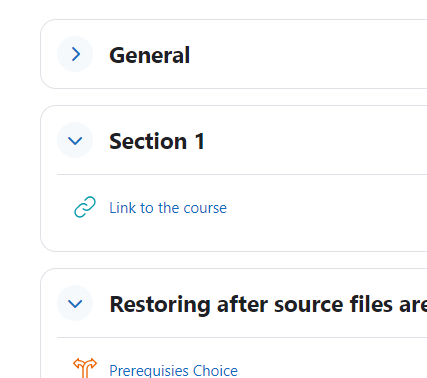Click the orange Choice fork icon
The width and height of the screenshot is (427, 378).
(x=85, y=368)
